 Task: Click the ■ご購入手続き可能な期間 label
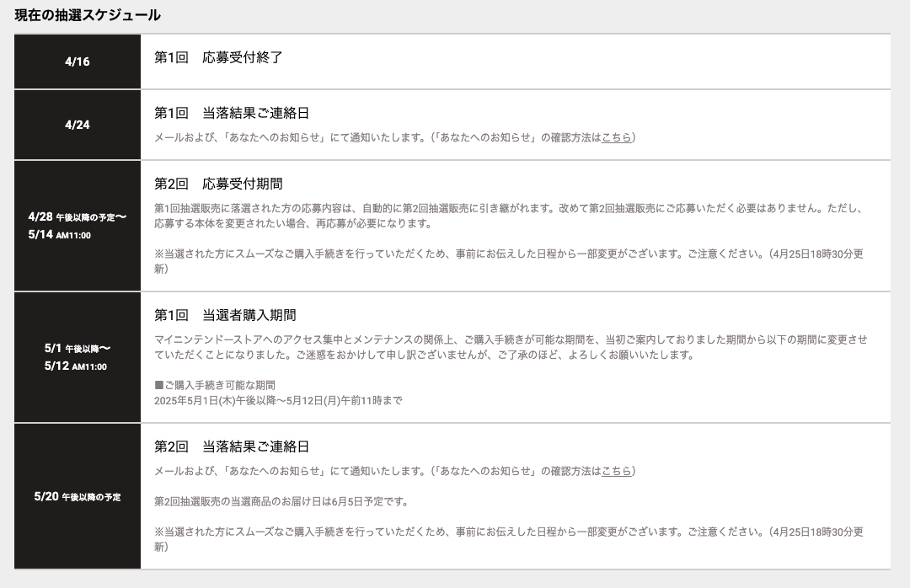tap(215, 386)
